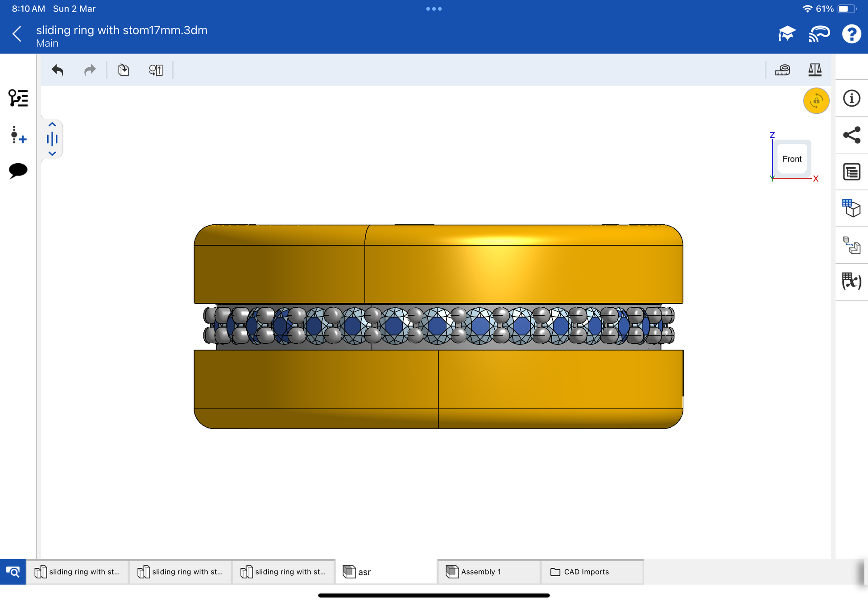Click the undo arrow icon
The height and width of the screenshot is (603, 868).
(x=58, y=70)
